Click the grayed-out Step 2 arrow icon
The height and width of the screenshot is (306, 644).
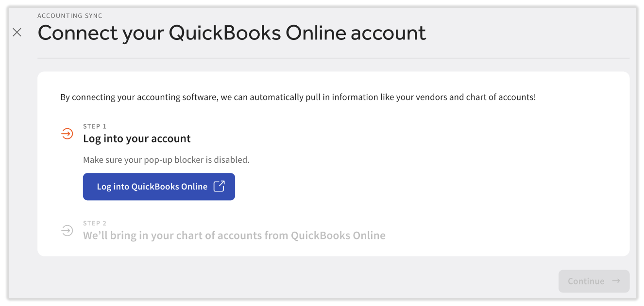point(67,230)
